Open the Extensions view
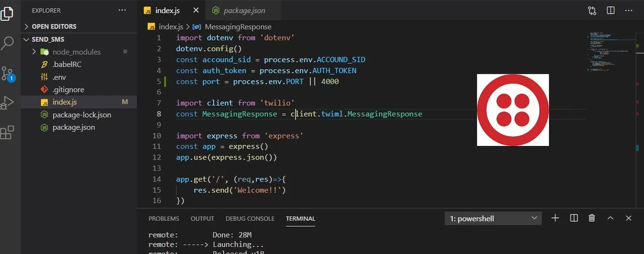Screen dimensions: 644x254 pos(7,133)
